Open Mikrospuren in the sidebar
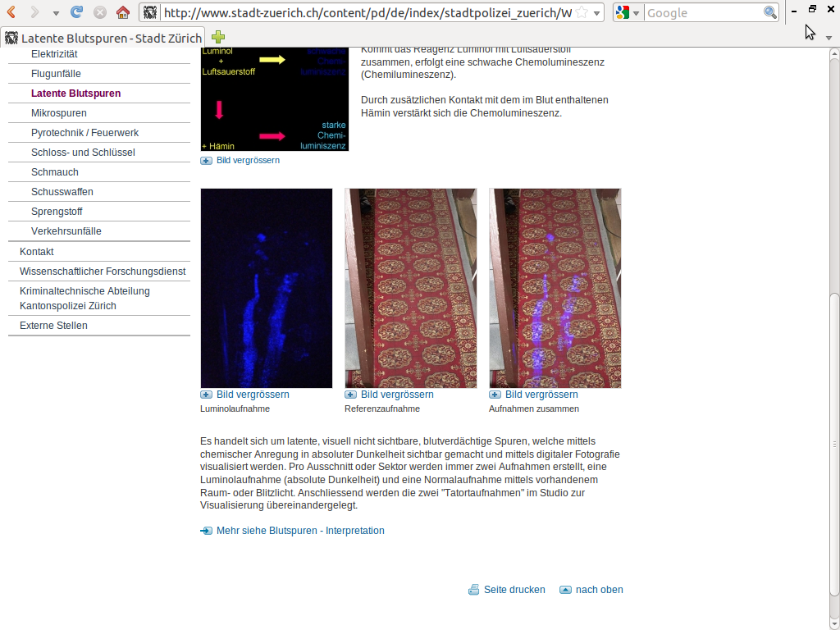Viewport: 840px width, 630px height. 59,113
